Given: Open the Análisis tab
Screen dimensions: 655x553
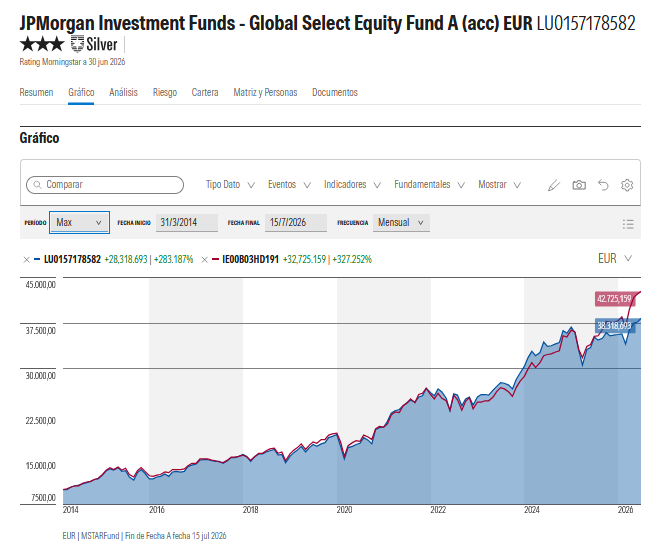Looking at the screenshot, I should (x=123, y=92).
